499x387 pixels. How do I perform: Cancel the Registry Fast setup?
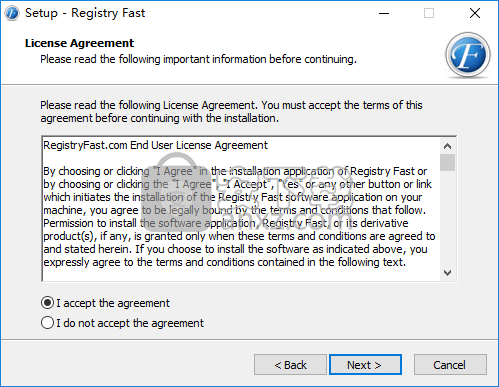click(450, 365)
